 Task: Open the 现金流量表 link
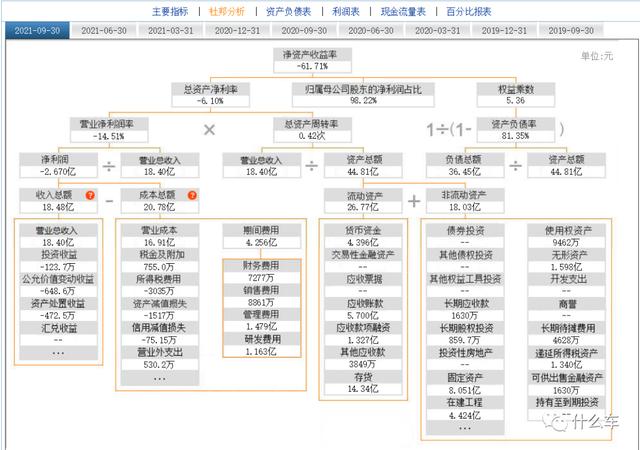pyautogui.click(x=403, y=11)
